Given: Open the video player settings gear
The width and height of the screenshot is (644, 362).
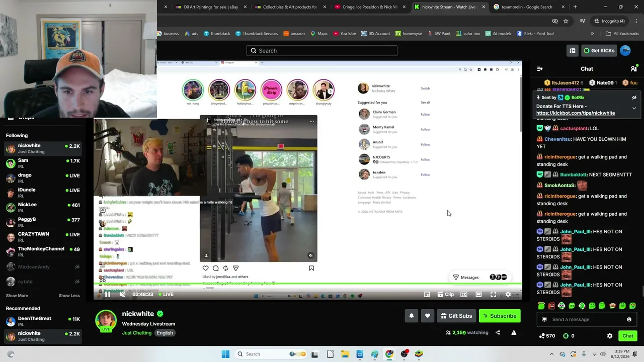Looking at the screenshot, I should click(x=508, y=294).
